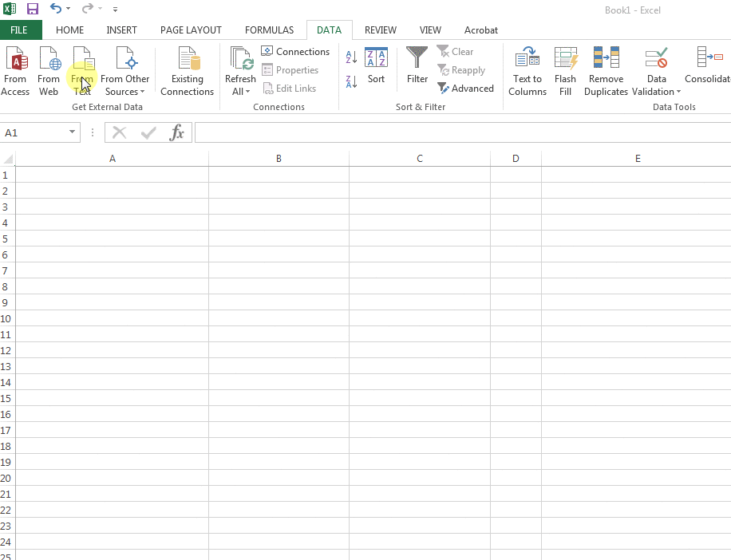731x560 pixels.
Task: Click the Connections button
Action: click(295, 51)
